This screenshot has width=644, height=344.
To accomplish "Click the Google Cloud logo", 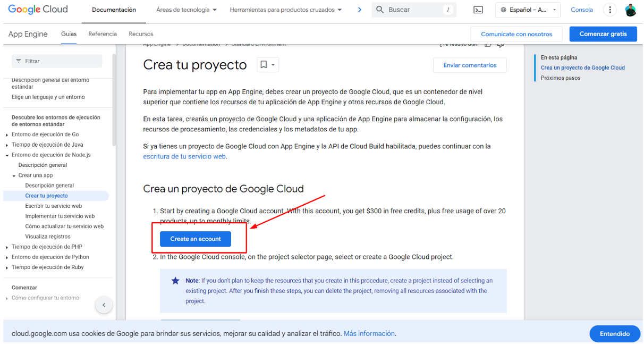I will point(38,10).
